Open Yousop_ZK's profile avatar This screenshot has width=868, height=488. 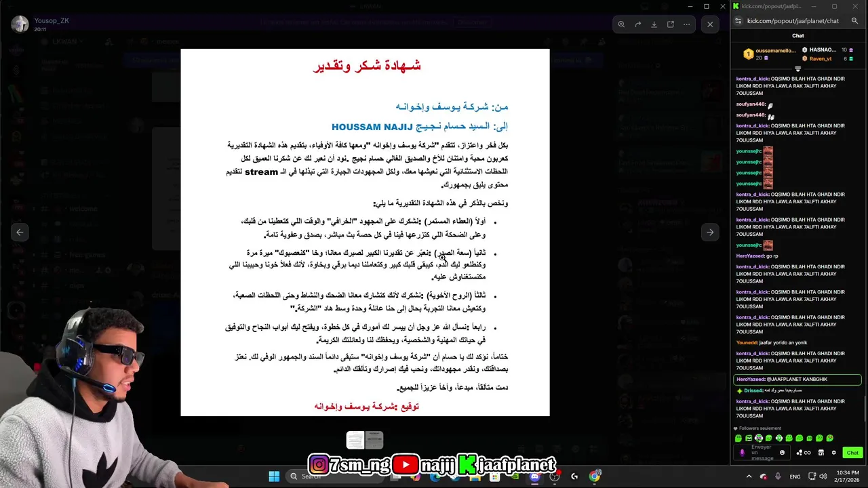(20, 24)
